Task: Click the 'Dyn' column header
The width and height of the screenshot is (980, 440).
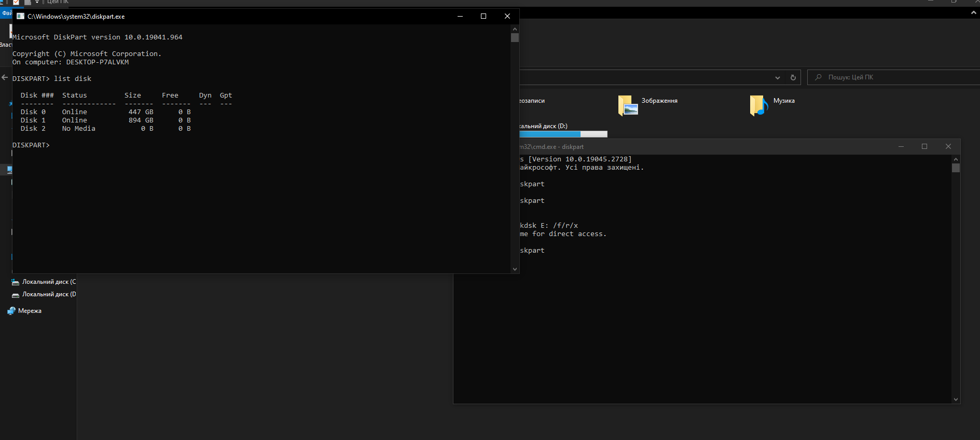Action: [x=205, y=95]
